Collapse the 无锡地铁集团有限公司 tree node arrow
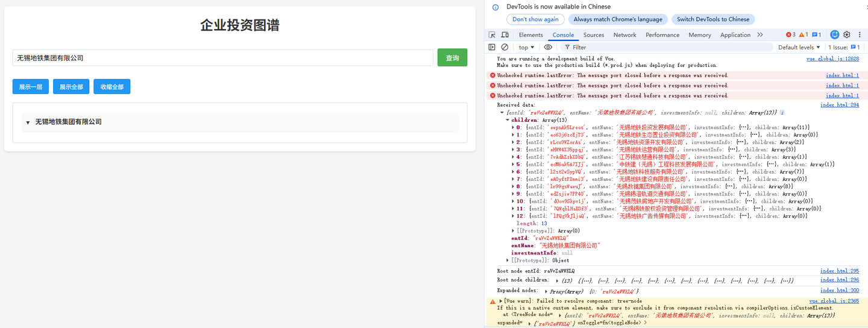The height and width of the screenshot is (328, 868). coord(28,122)
